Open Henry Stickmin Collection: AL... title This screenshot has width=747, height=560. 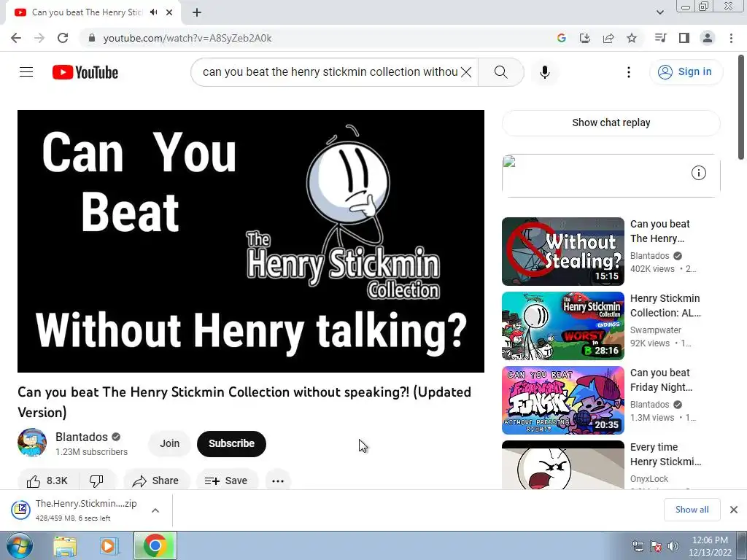pos(665,306)
